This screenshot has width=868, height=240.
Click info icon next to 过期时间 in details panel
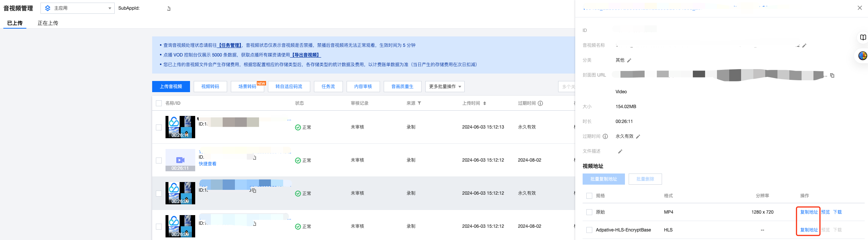[x=605, y=136]
